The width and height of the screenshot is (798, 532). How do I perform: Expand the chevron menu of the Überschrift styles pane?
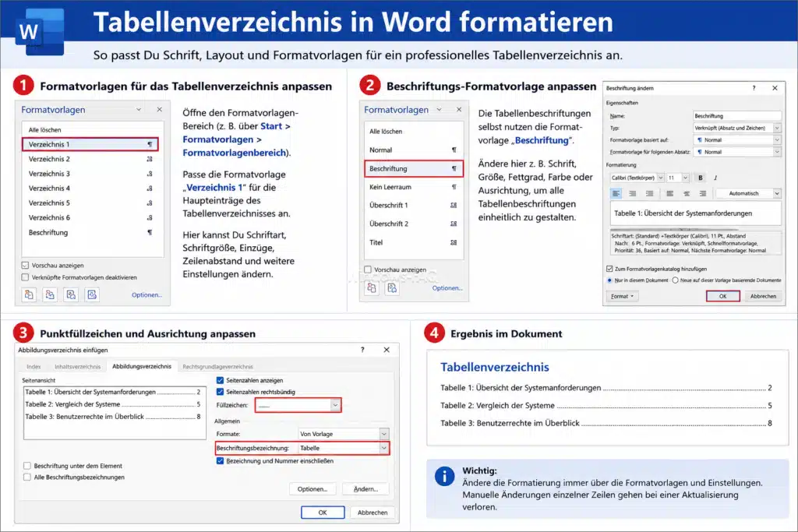[x=440, y=109]
